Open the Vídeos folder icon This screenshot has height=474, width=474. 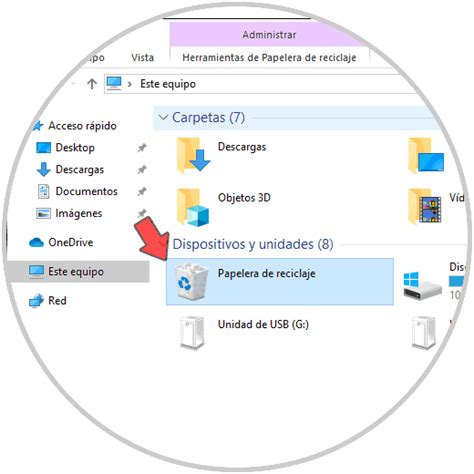coord(425,206)
